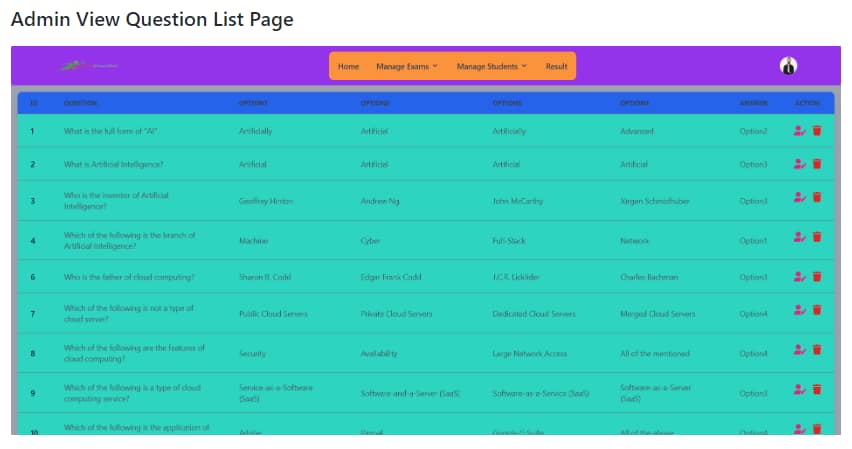Viewport: 852px width, 449px height.
Task: Expand the Manage Exams dropdown
Action: (407, 67)
